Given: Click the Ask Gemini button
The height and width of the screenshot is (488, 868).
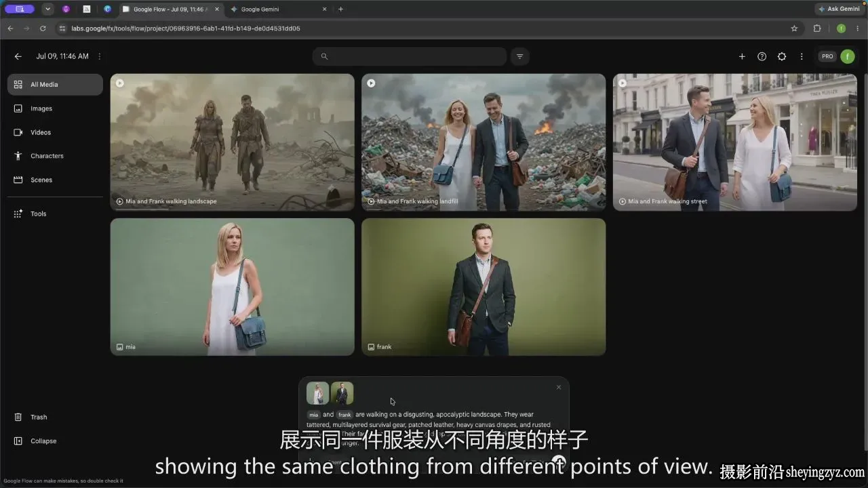Looking at the screenshot, I should [840, 9].
